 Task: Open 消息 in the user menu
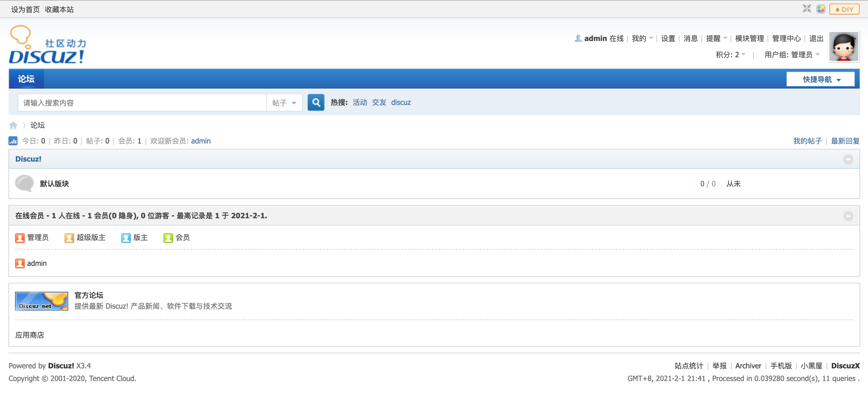point(690,38)
